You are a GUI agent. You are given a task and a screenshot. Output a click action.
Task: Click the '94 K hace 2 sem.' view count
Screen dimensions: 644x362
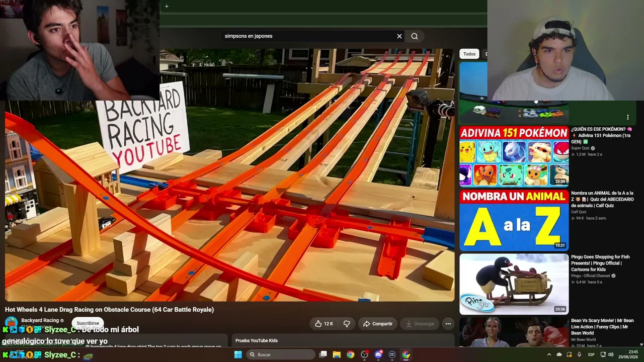pos(589,218)
